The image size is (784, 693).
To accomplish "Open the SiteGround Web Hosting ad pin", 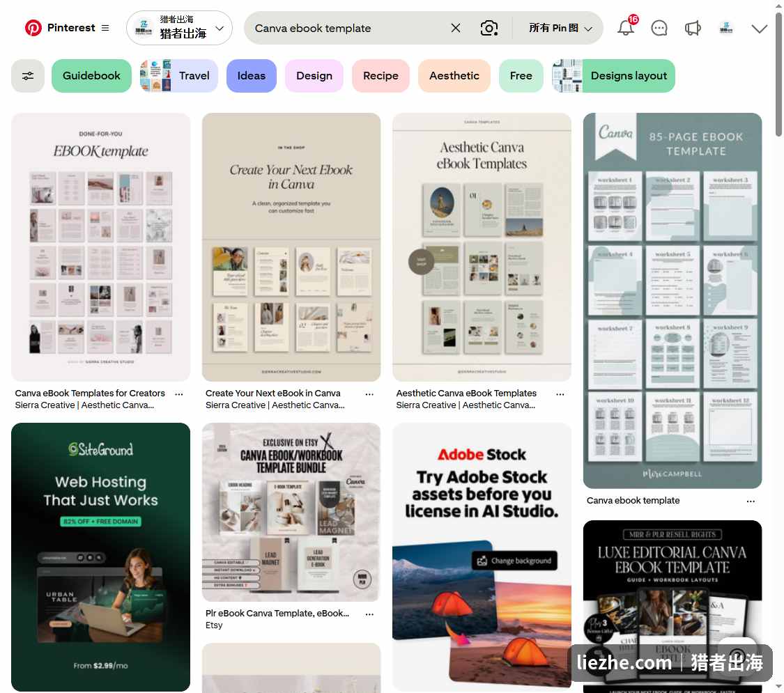I will (100, 556).
